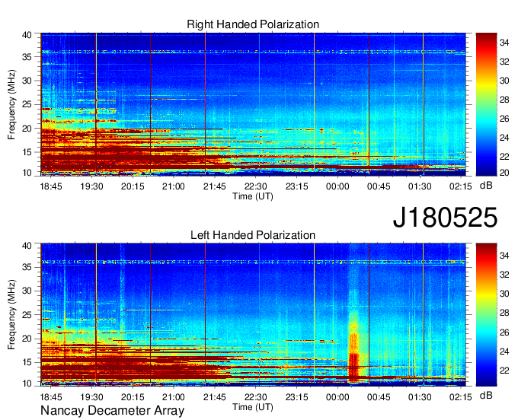Click the Nancay Decameter Array caption
Screen dimensions: 518x420
112,410
